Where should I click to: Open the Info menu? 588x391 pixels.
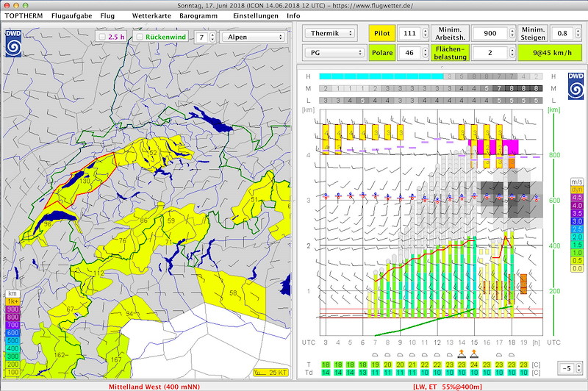[x=293, y=15]
